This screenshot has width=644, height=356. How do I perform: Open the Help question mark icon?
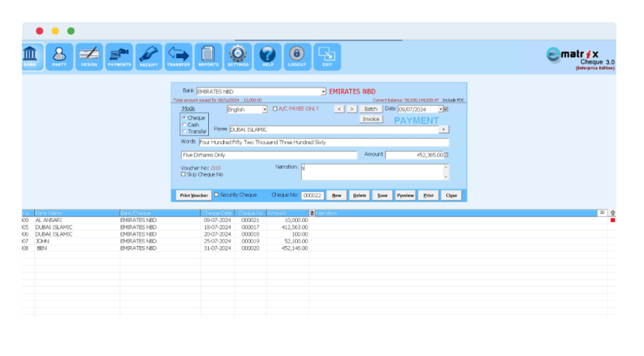(x=268, y=57)
